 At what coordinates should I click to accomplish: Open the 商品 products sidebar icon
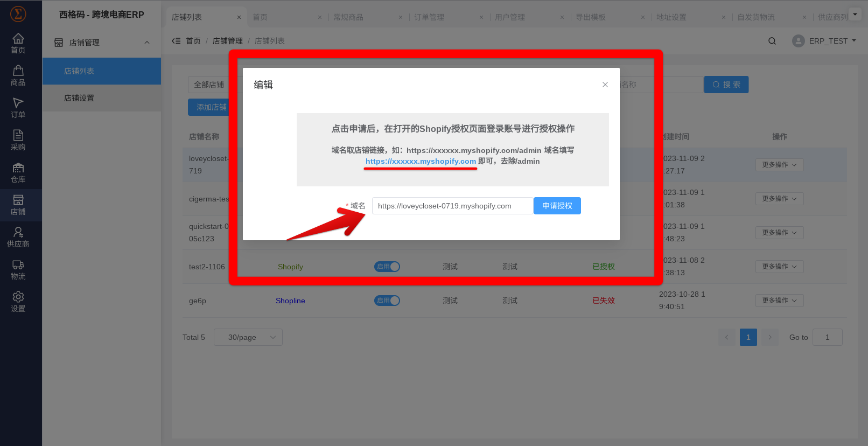point(18,75)
